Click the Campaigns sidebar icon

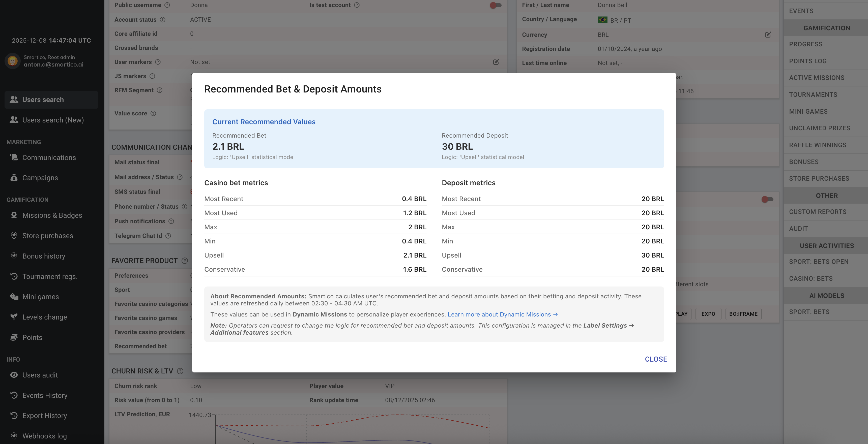click(14, 178)
